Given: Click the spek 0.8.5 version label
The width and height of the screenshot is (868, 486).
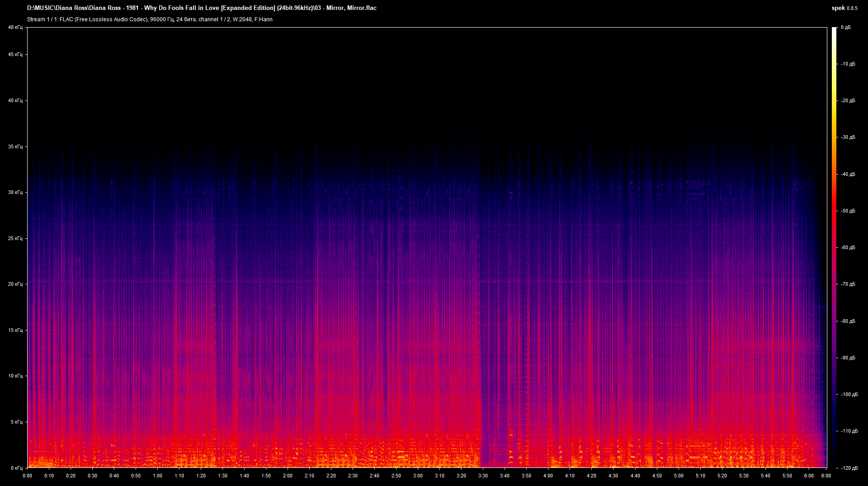Looking at the screenshot, I should point(844,8).
